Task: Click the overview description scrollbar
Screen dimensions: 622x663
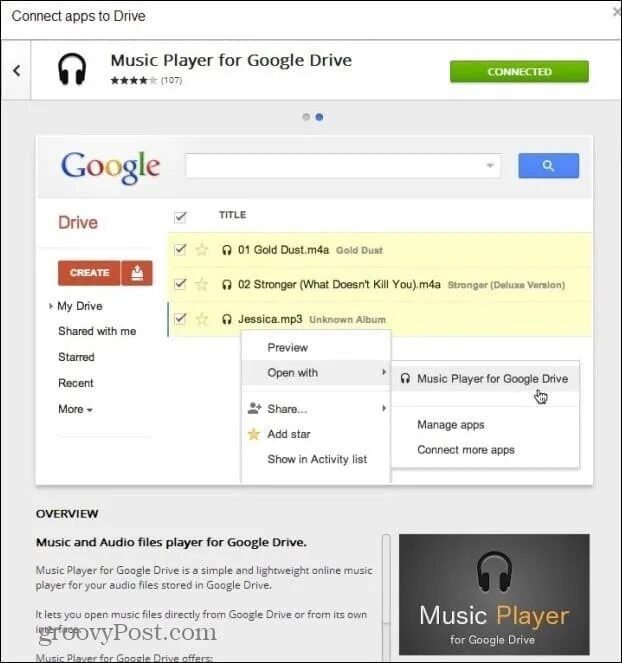Action: pyautogui.click(x=386, y=596)
